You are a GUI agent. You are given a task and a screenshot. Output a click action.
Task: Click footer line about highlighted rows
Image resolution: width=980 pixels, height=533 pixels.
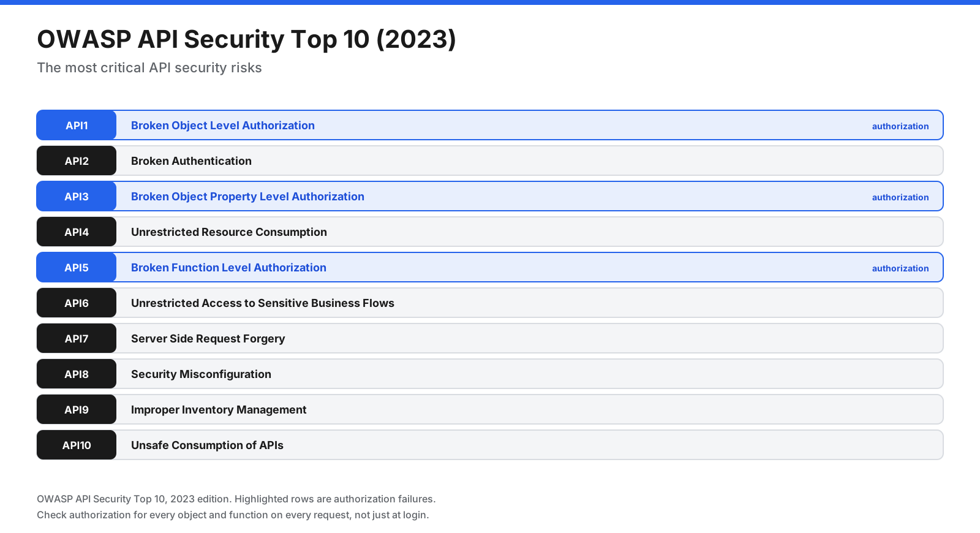click(x=236, y=499)
